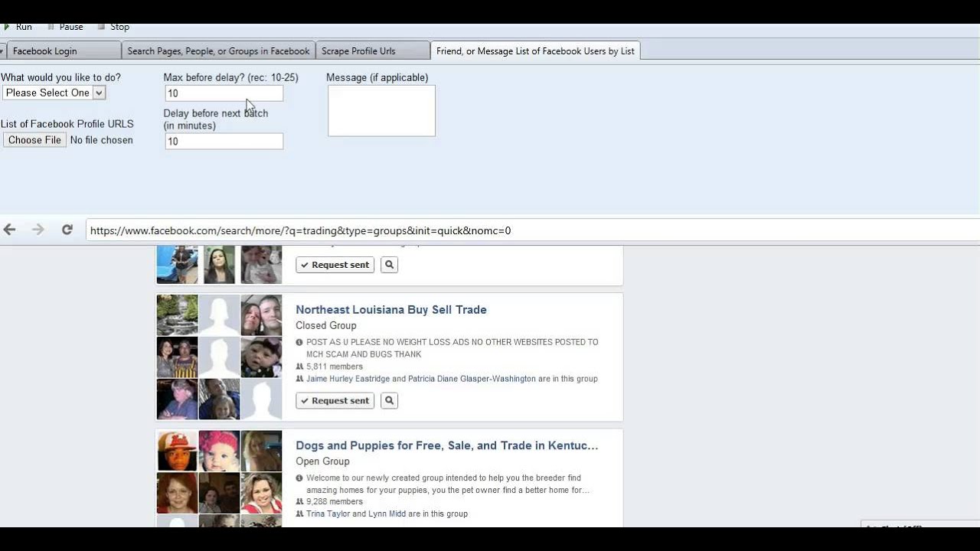
Task: Click the Run button
Action: 18,27
